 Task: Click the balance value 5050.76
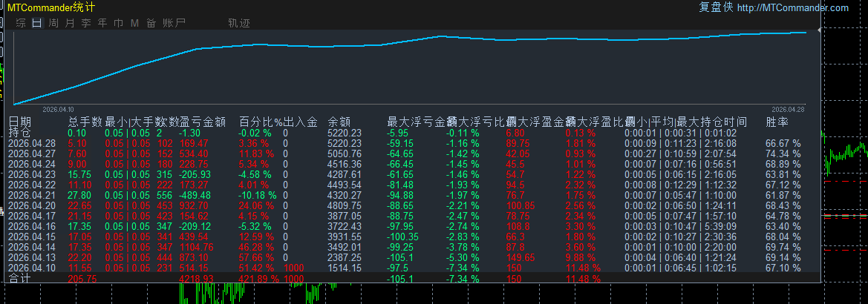pos(345,153)
